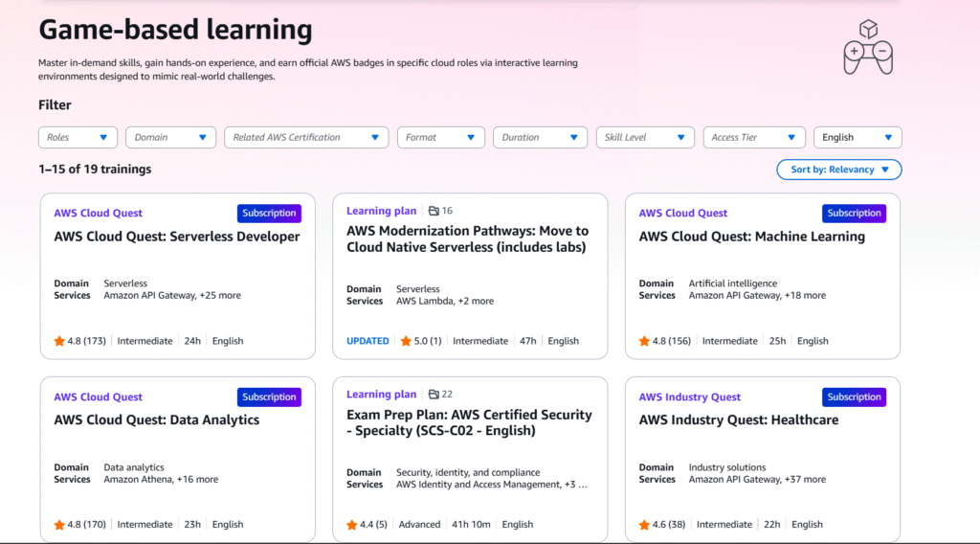Click Learning plan label on Exam Prep card

381,394
